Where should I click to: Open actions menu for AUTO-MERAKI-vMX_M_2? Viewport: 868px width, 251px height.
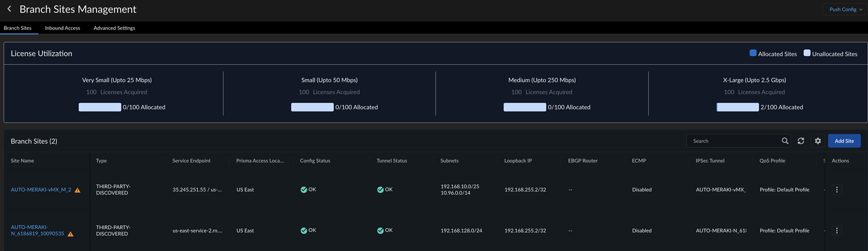coord(837,190)
